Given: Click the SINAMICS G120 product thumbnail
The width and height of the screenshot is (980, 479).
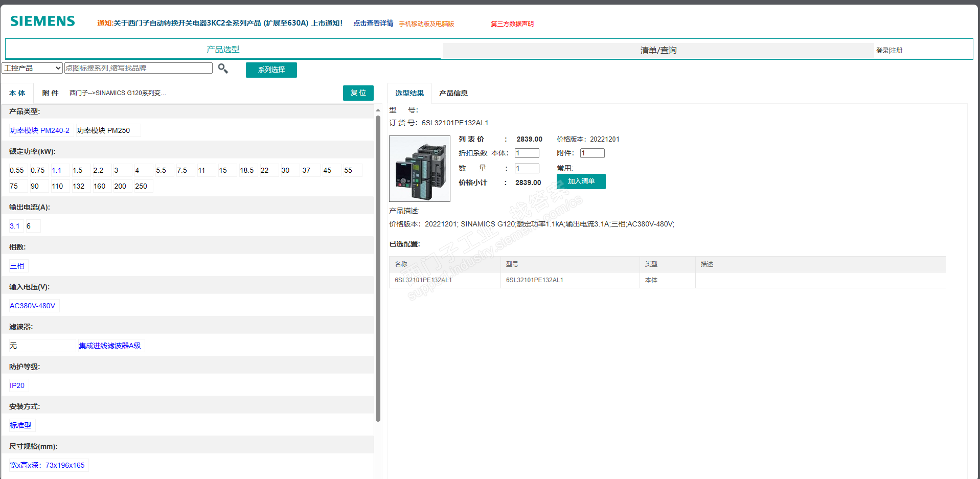Looking at the screenshot, I should pyautogui.click(x=420, y=169).
